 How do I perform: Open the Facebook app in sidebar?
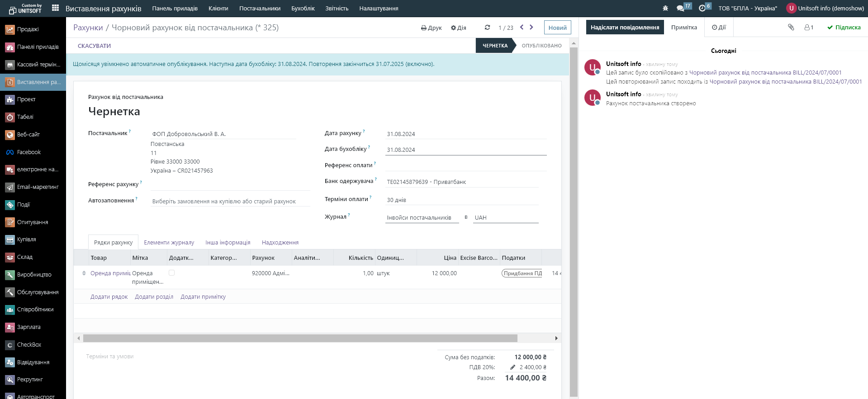click(x=29, y=152)
